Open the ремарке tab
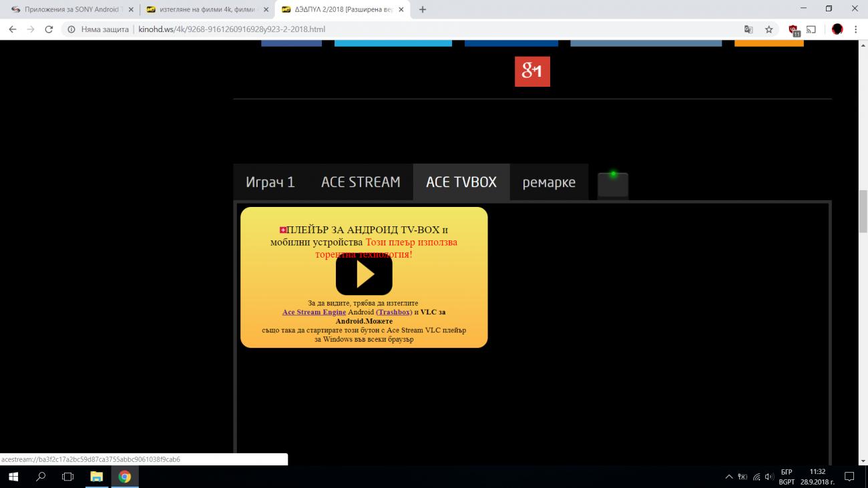This screenshot has width=868, height=488. tap(549, 182)
